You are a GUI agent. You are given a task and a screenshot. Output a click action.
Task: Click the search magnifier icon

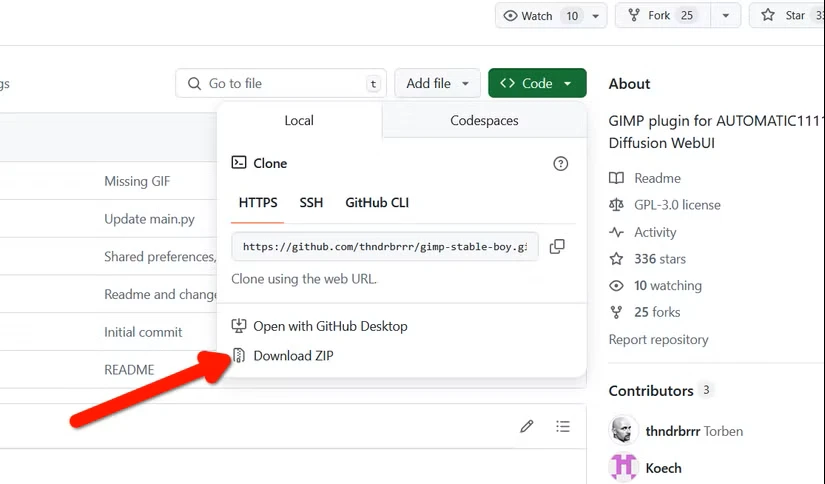(x=194, y=84)
